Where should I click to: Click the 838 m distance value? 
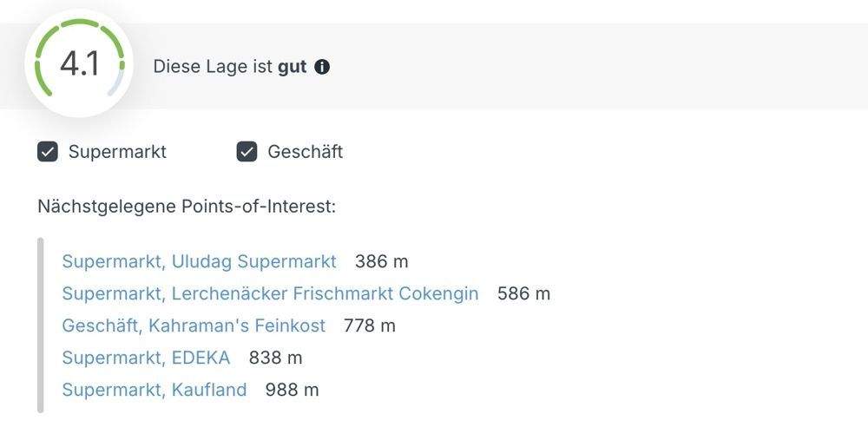click(275, 358)
